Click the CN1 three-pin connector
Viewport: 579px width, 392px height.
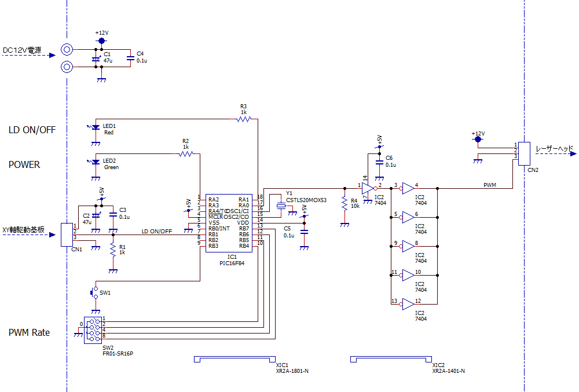click(x=67, y=234)
